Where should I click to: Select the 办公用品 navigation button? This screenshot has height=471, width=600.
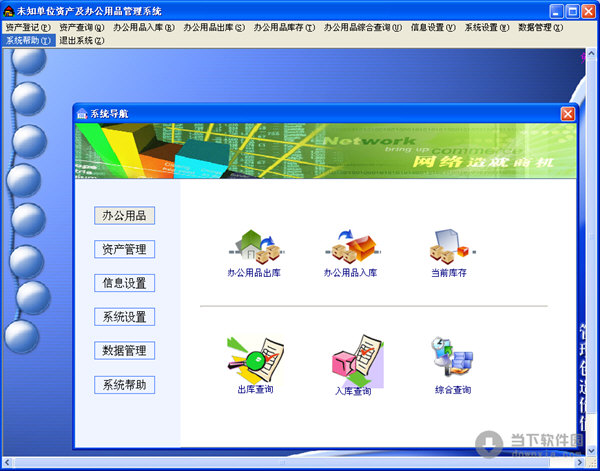(124, 215)
